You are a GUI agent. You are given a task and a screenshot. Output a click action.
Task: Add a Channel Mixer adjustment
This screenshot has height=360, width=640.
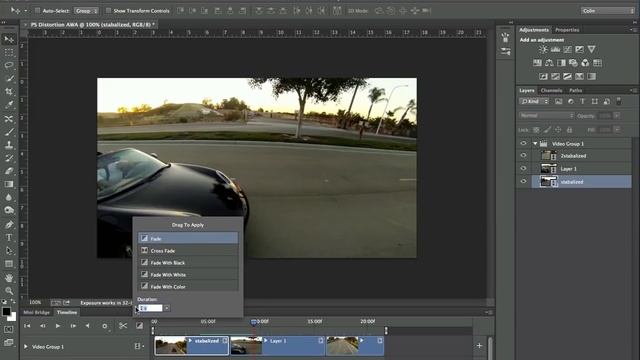(585, 63)
